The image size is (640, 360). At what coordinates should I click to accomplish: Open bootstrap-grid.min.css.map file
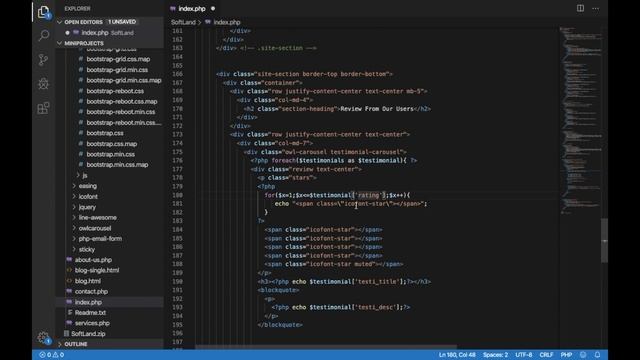tap(124, 80)
